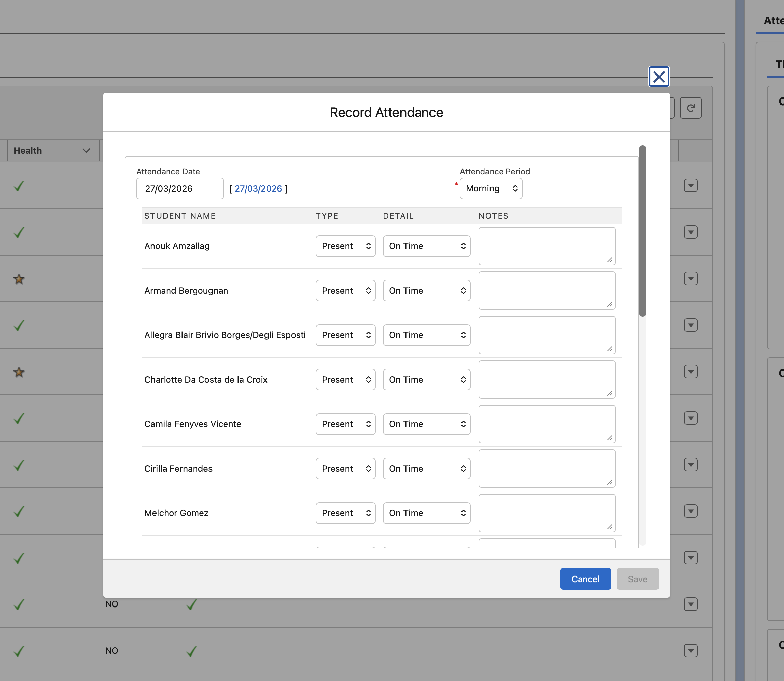The width and height of the screenshot is (784, 681).
Task: Click the Attendance Date input field
Action: coord(179,189)
